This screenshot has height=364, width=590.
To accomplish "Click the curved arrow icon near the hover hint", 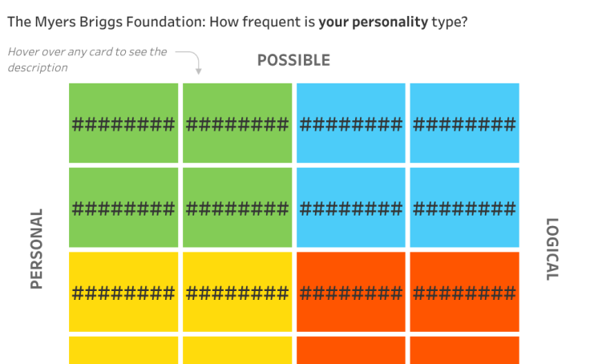I will (x=190, y=62).
